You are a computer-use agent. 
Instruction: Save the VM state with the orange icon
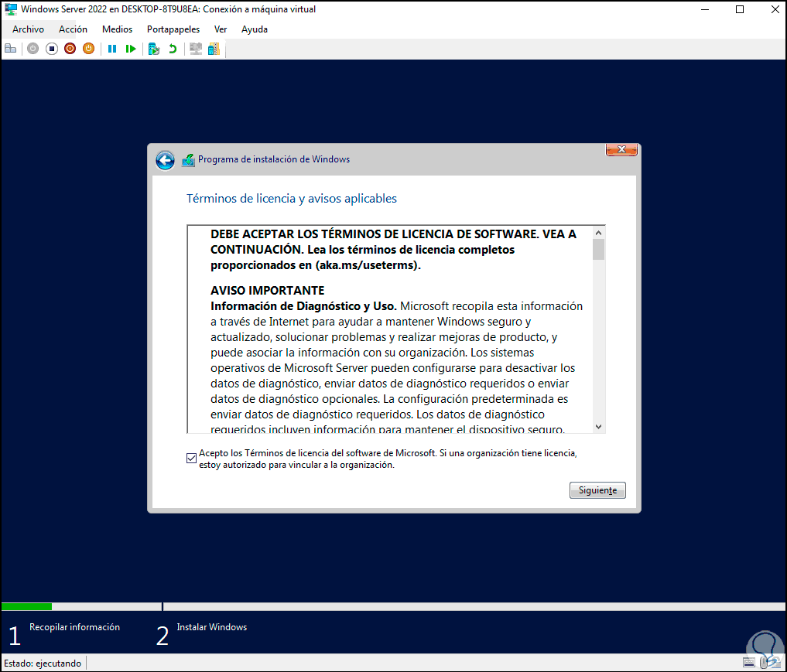coord(88,49)
